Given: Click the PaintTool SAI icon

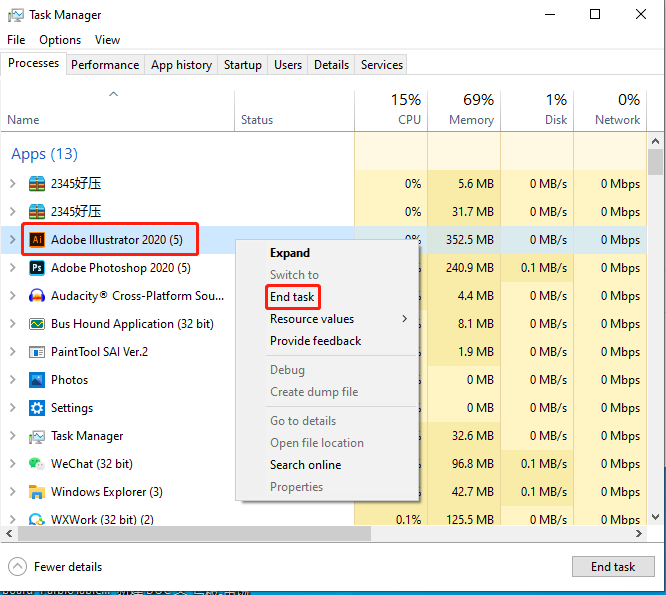Looking at the screenshot, I should click(37, 352).
